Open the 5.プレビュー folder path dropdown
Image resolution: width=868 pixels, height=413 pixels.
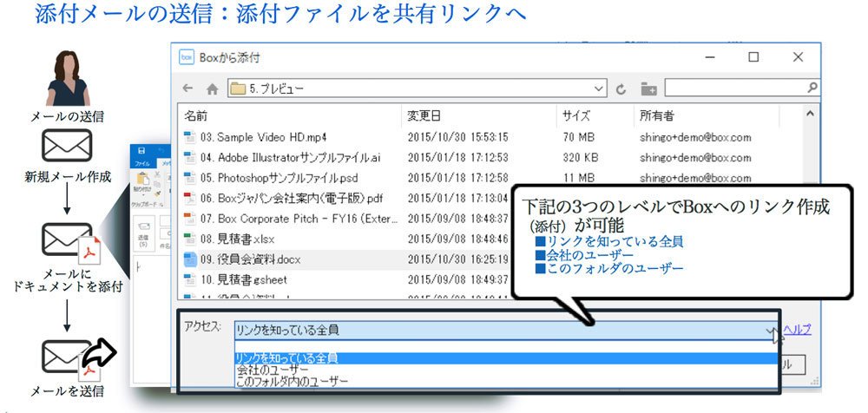click(x=598, y=88)
